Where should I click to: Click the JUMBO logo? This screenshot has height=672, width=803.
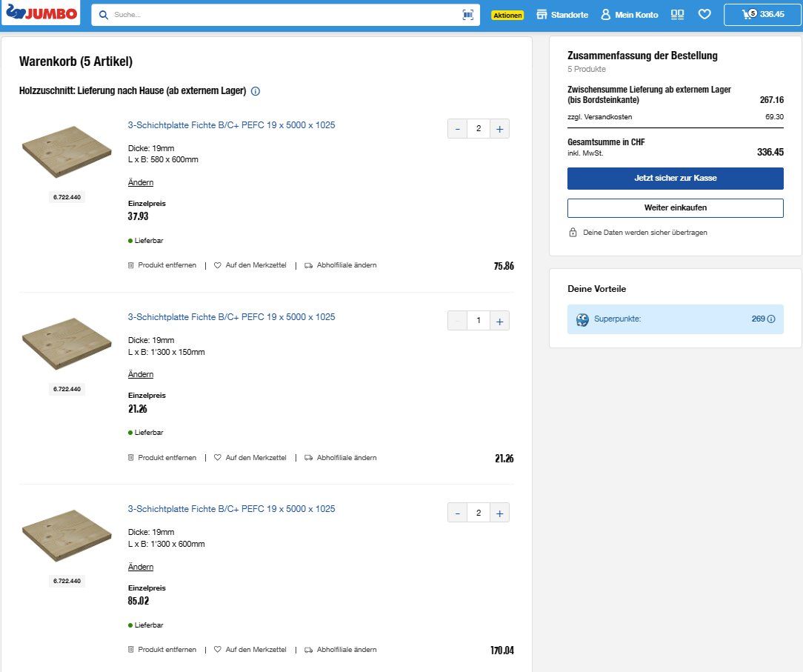41,13
